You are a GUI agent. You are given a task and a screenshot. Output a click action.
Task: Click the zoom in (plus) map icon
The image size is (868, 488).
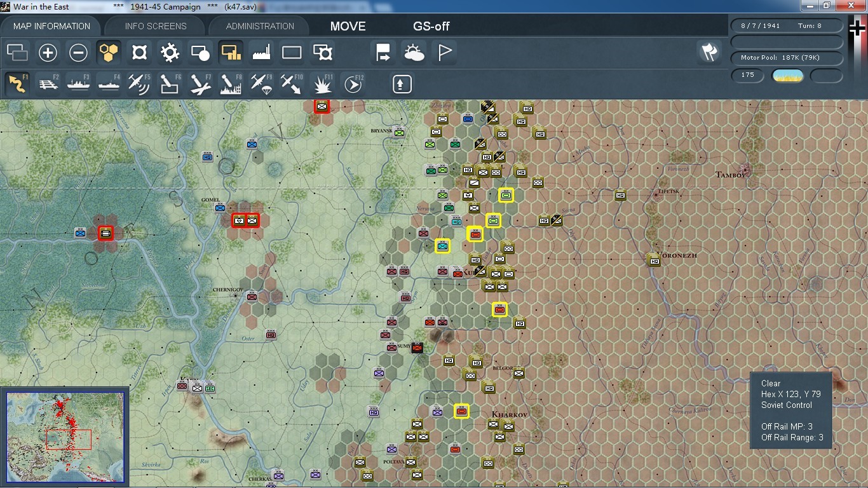pyautogui.click(x=48, y=53)
